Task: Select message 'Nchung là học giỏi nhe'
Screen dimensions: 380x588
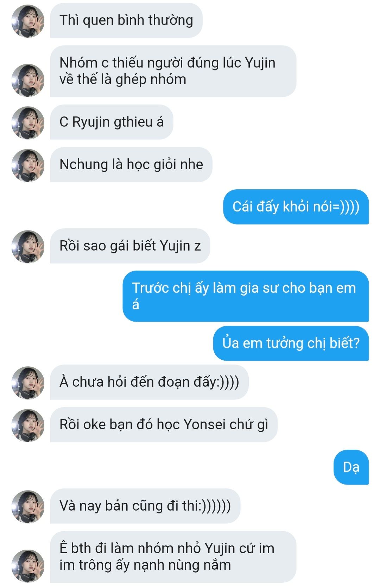Action: coord(131,165)
